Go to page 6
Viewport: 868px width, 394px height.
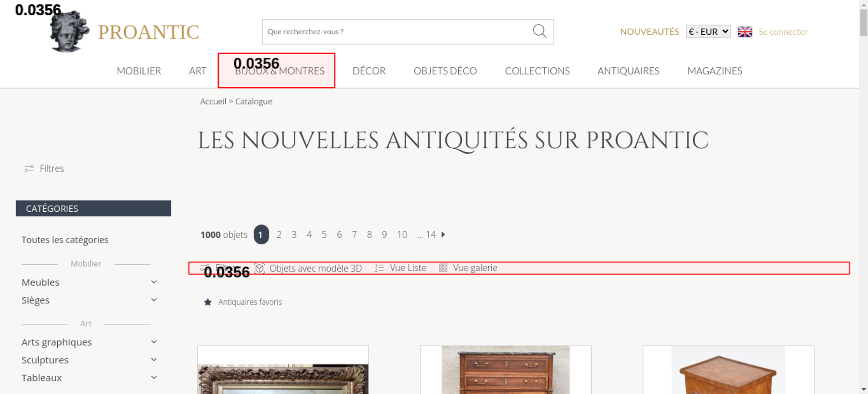[x=339, y=235]
